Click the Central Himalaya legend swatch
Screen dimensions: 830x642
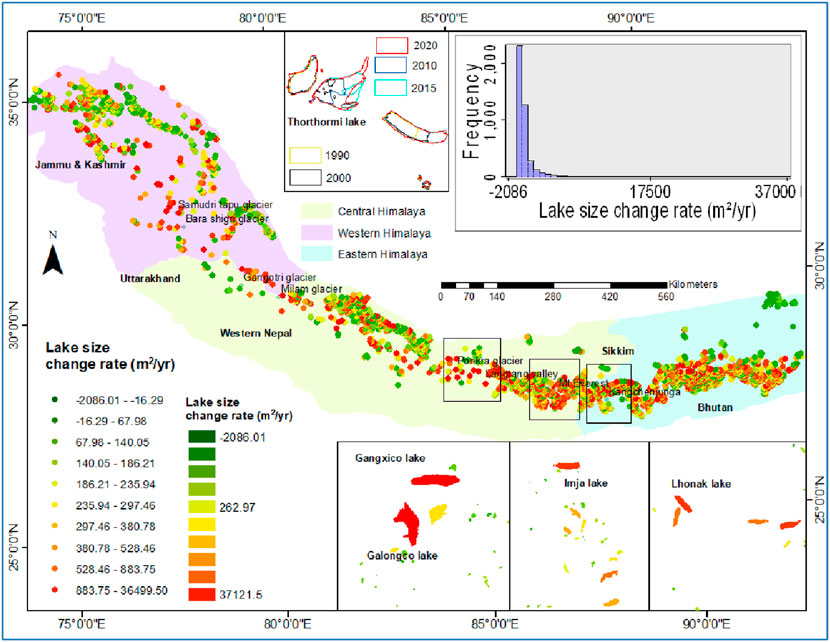[x=317, y=211]
